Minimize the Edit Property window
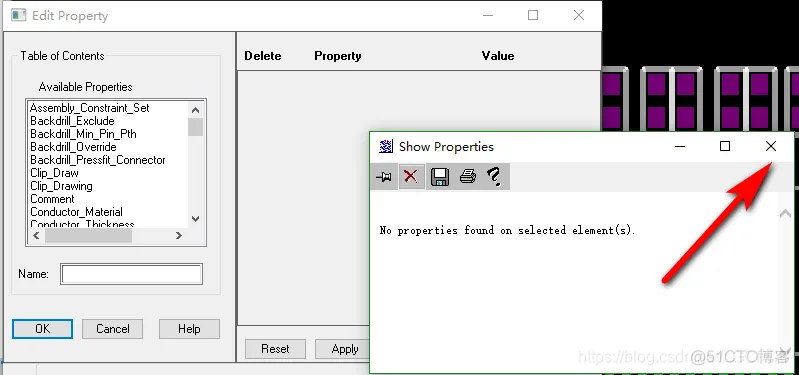 [488, 15]
